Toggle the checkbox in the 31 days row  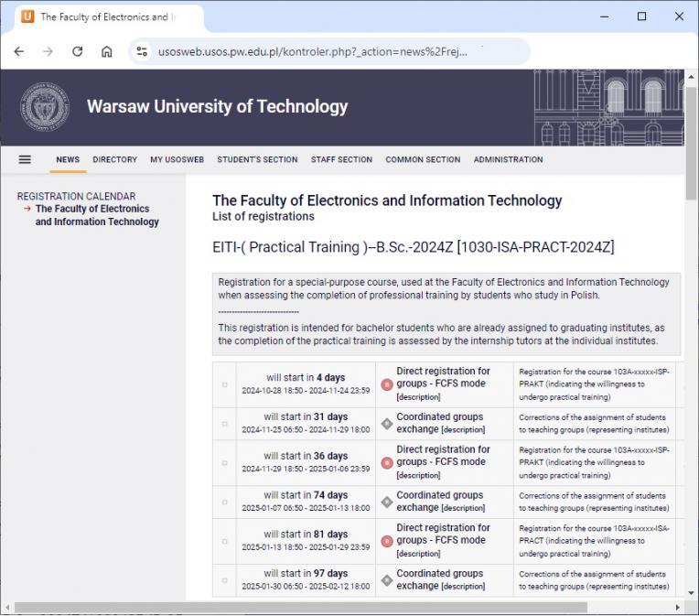coord(225,424)
